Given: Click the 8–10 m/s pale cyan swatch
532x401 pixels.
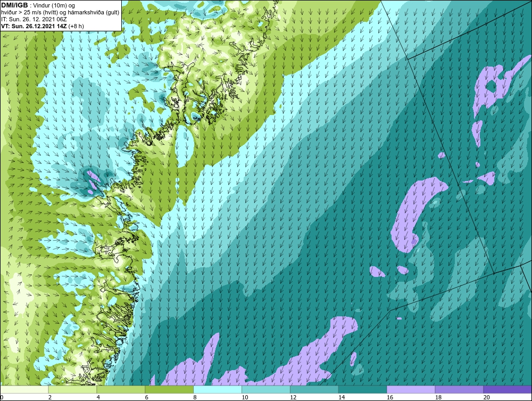Looking at the screenshot, I should coord(218,389).
